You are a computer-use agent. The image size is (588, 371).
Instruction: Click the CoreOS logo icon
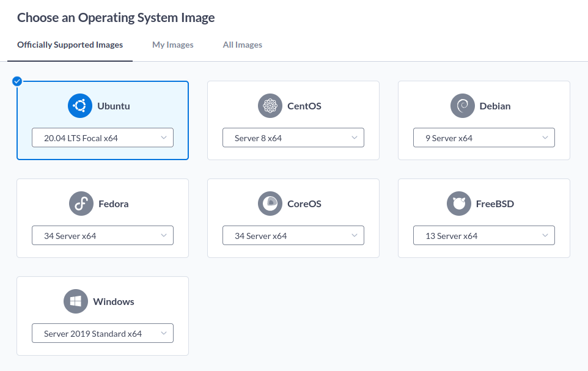tap(270, 204)
